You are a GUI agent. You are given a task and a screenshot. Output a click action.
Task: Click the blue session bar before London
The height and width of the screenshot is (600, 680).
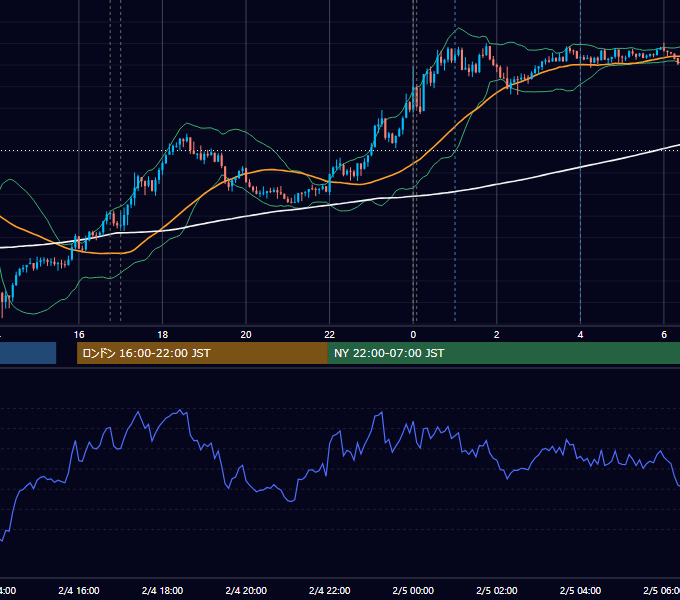tap(28, 353)
